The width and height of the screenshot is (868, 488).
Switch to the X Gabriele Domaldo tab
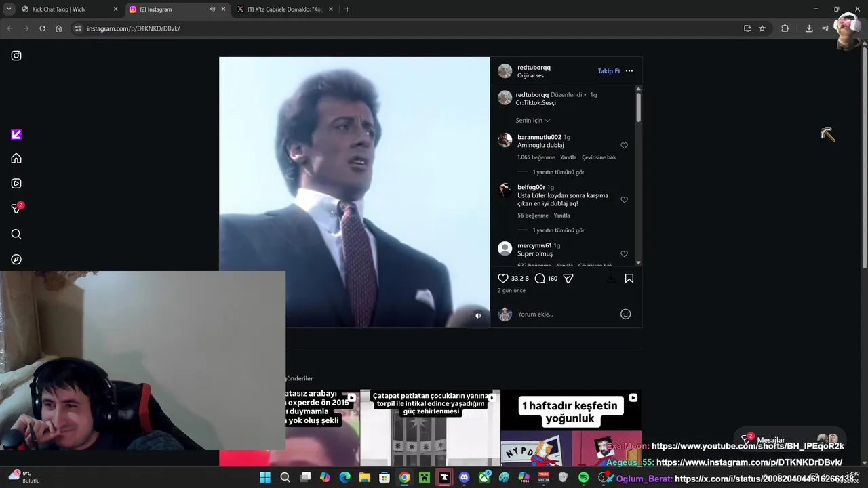point(285,9)
